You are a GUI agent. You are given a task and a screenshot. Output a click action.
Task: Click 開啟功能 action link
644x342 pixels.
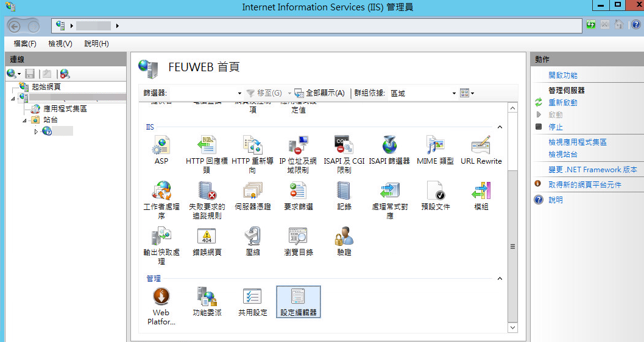tap(563, 75)
